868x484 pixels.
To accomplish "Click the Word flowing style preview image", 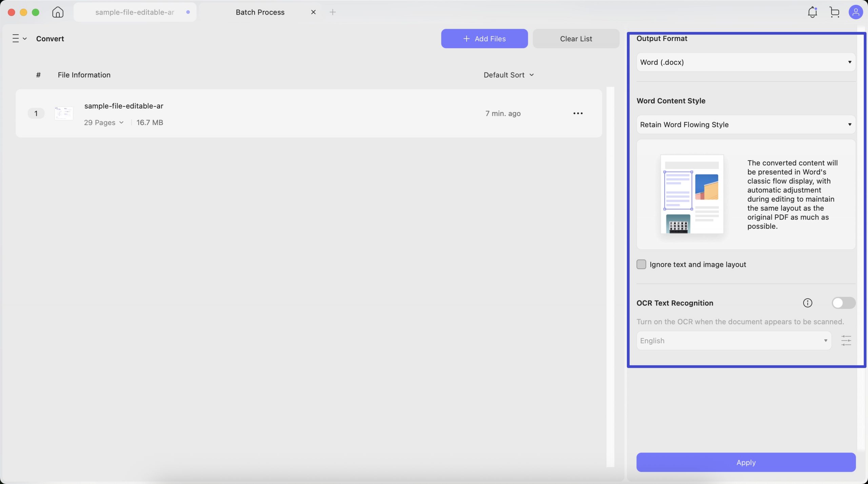I will click(x=692, y=194).
